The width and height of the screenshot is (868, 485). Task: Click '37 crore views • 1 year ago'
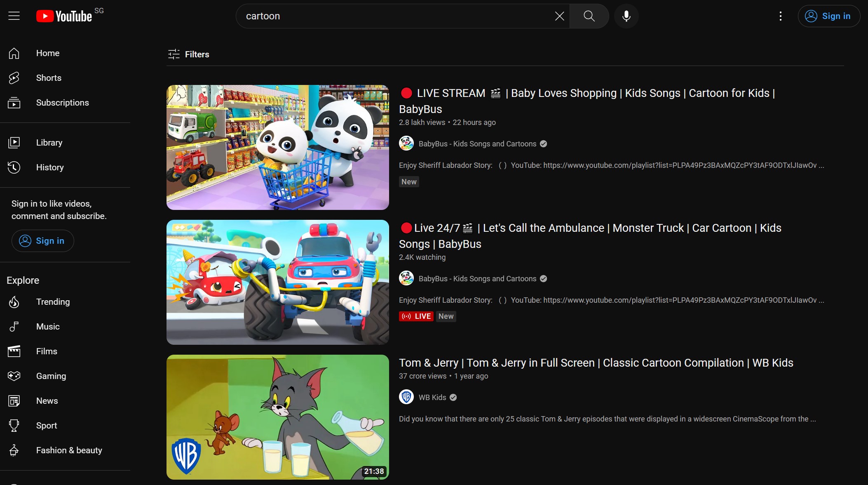[x=443, y=376]
